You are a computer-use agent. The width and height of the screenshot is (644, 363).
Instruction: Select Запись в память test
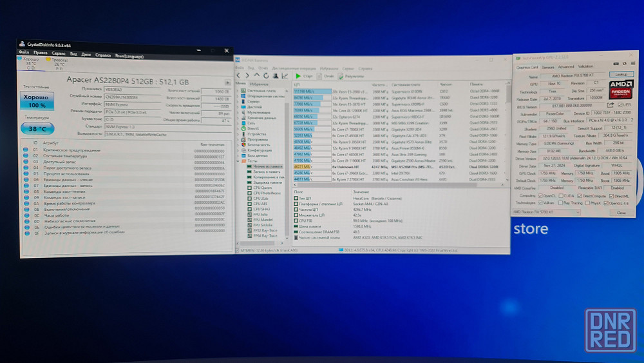click(x=263, y=172)
